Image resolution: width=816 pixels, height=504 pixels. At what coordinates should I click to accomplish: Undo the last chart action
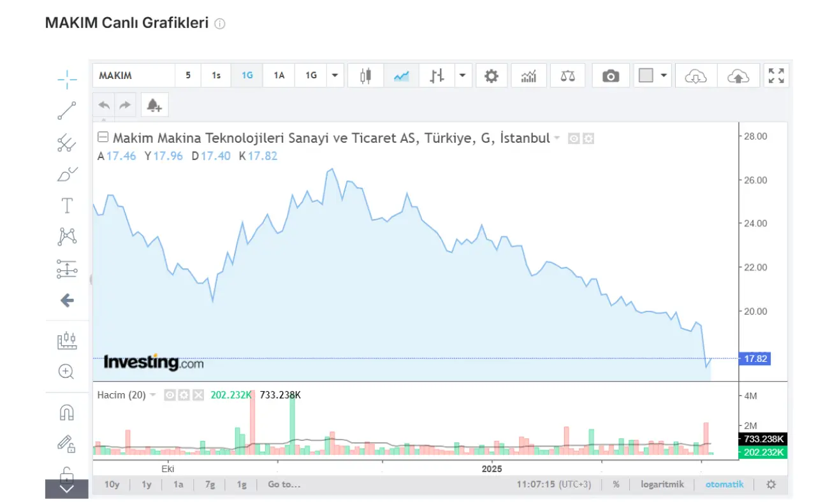pos(104,105)
